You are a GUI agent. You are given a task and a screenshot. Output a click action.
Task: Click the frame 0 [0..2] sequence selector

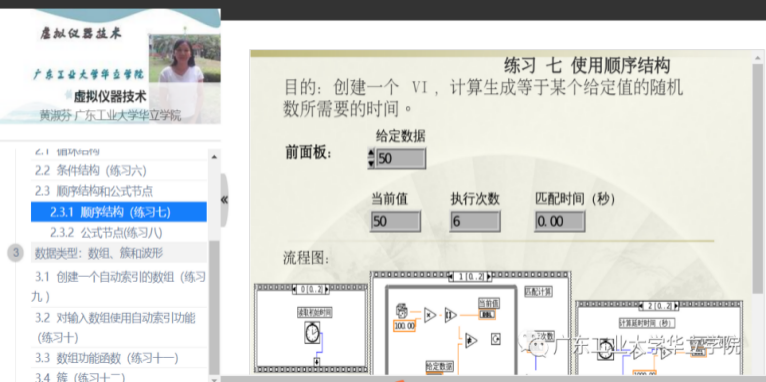[310, 289]
